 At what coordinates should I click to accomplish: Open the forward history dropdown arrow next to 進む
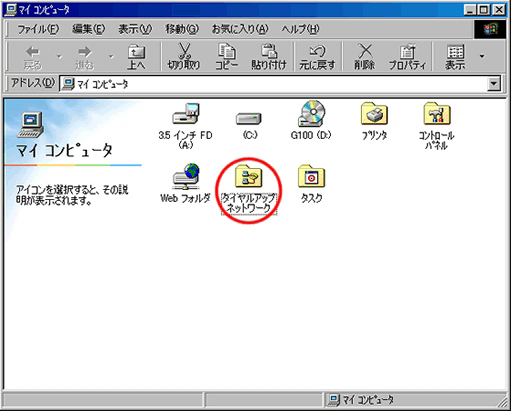[x=111, y=56]
